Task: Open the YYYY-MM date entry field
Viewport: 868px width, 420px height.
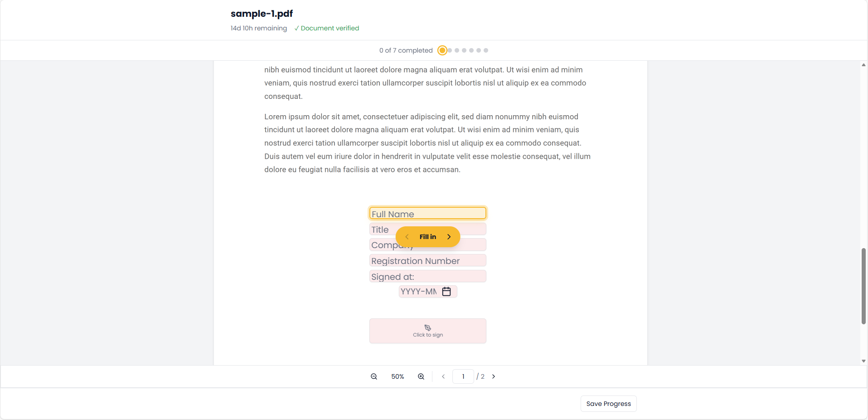Action: [418, 292]
